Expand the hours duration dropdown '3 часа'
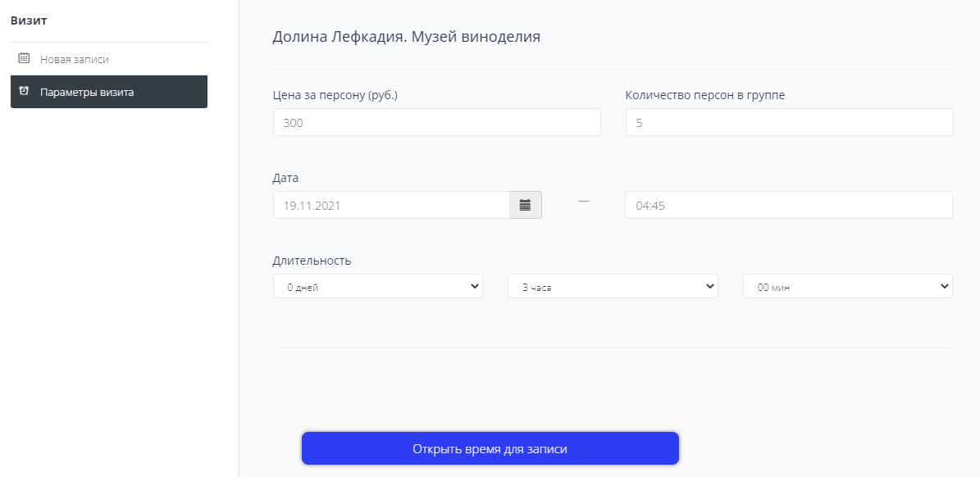980x477 pixels. point(613,287)
